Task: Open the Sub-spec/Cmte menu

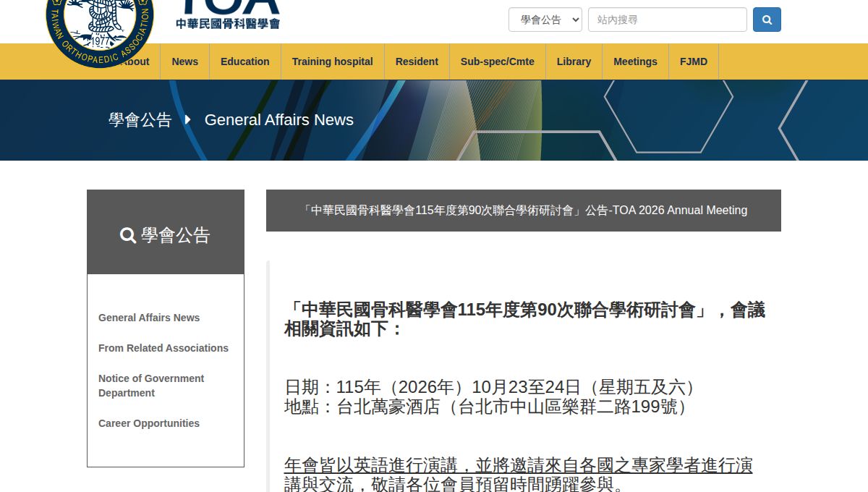Action: [x=498, y=61]
